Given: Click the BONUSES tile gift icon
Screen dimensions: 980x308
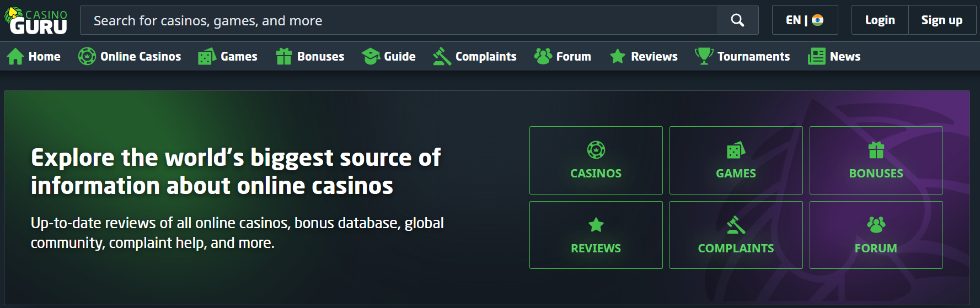Looking at the screenshot, I should click(x=876, y=150).
